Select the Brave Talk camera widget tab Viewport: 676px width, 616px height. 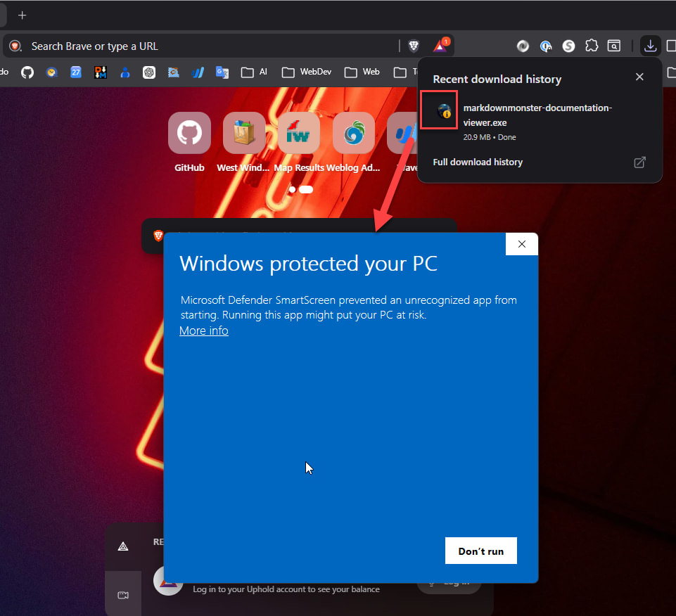point(123,596)
